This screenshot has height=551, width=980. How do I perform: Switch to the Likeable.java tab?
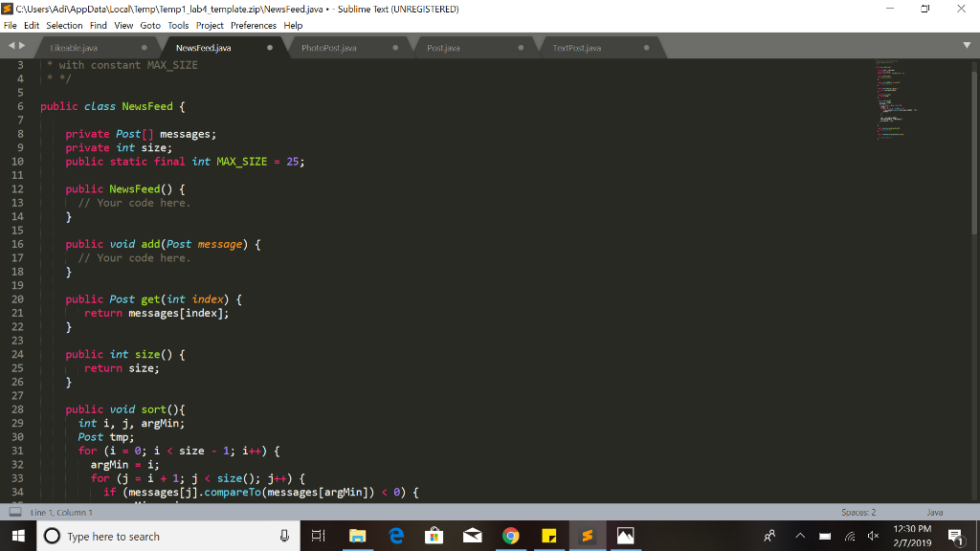[x=74, y=48]
